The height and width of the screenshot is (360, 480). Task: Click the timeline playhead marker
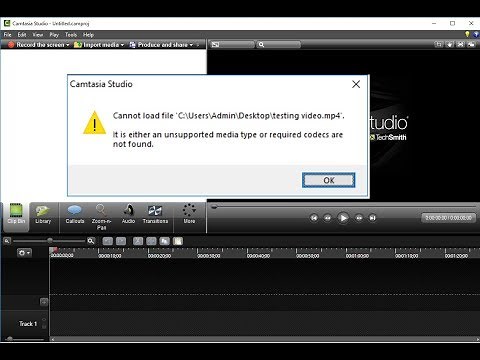[54, 250]
